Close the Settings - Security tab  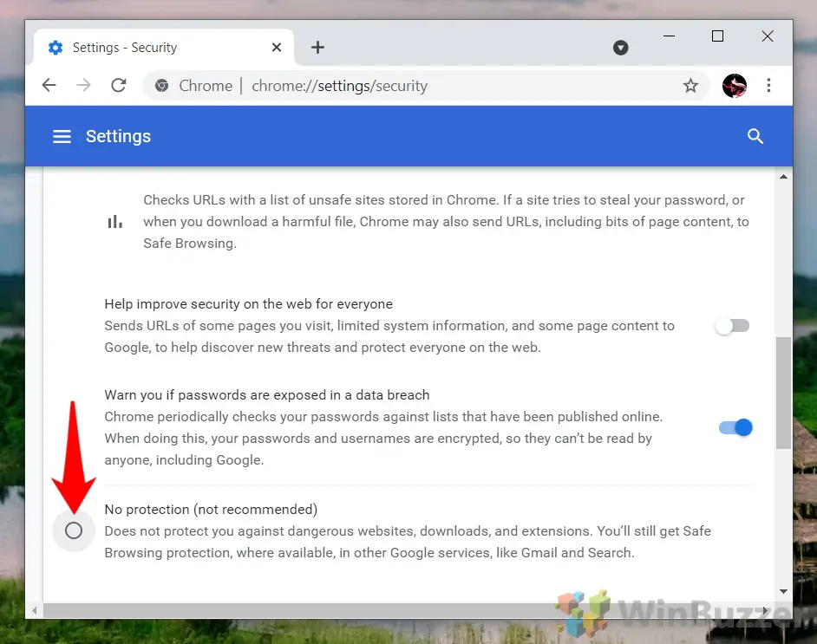[277, 48]
